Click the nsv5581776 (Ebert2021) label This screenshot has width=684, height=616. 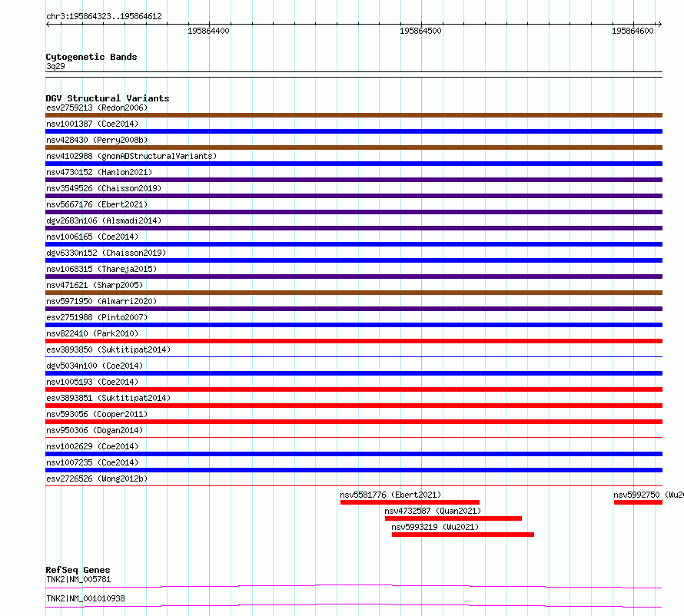(390, 495)
